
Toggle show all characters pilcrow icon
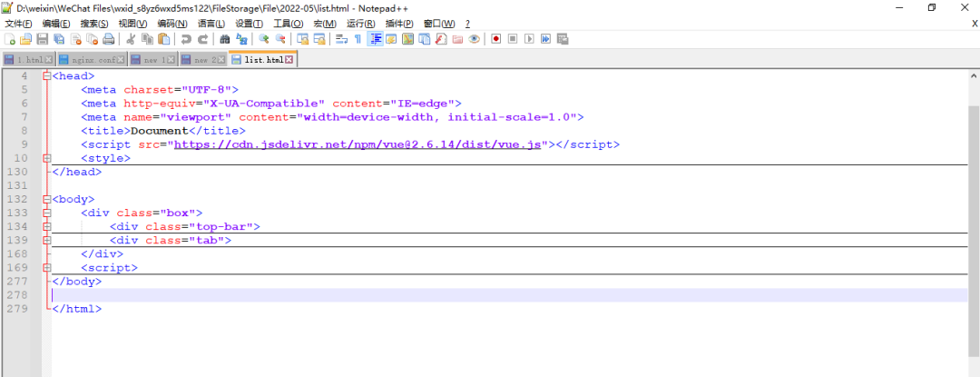(358, 39)
